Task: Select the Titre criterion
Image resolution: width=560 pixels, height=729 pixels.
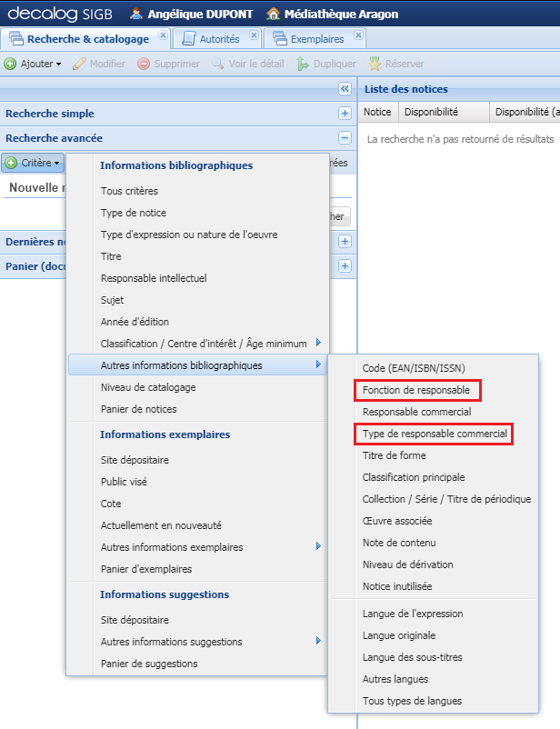Action: 197,256
